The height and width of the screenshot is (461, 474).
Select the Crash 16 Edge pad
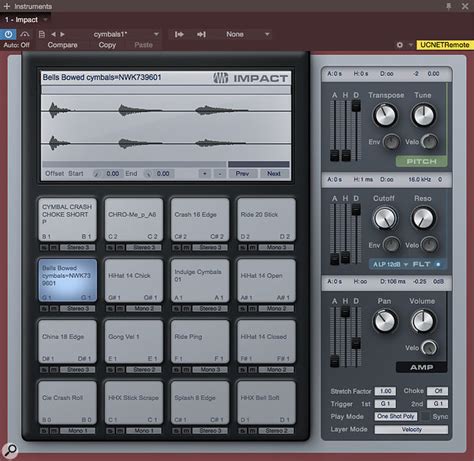(x=200, y=220)
